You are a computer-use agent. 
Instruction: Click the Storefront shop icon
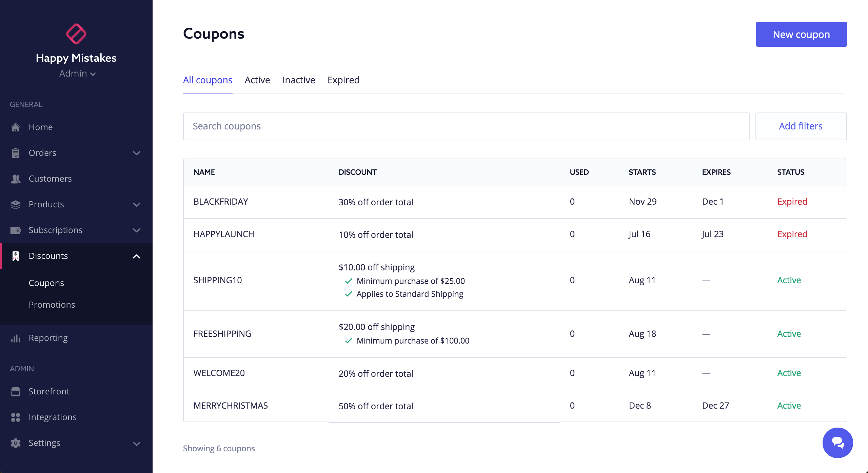16,391
